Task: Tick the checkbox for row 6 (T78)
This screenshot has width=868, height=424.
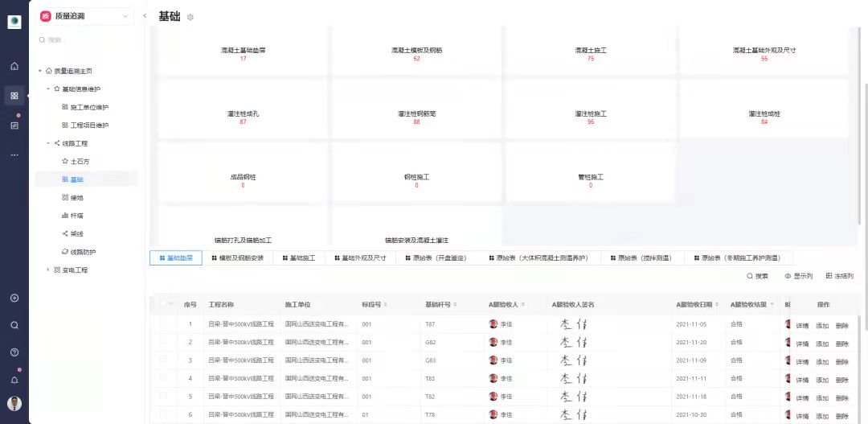Action: tap(162, 414)
